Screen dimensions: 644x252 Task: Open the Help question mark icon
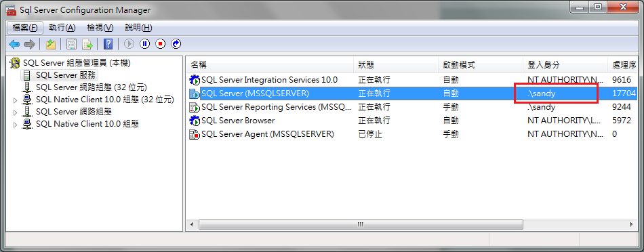coord(108,44)
